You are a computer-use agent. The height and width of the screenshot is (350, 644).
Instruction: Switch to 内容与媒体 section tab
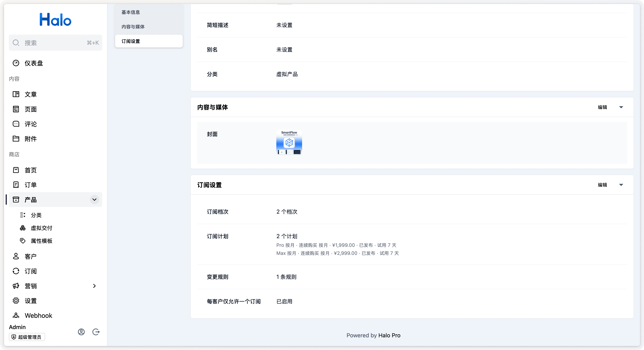click(x=149, y=27)
